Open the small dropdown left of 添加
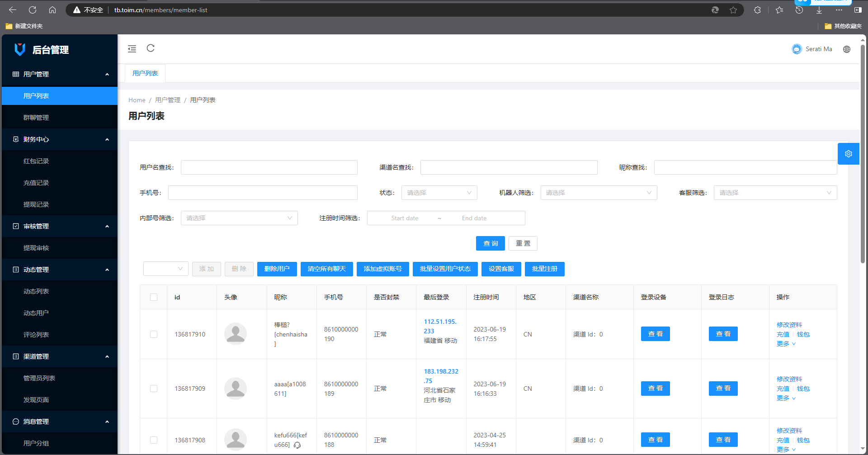Viewport: 868px width, 455px height. click(166, 269)
